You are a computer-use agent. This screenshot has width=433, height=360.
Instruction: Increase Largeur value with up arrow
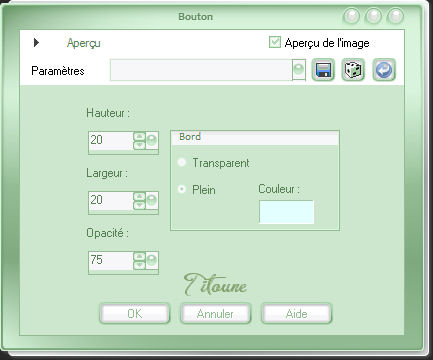point(139,196)
